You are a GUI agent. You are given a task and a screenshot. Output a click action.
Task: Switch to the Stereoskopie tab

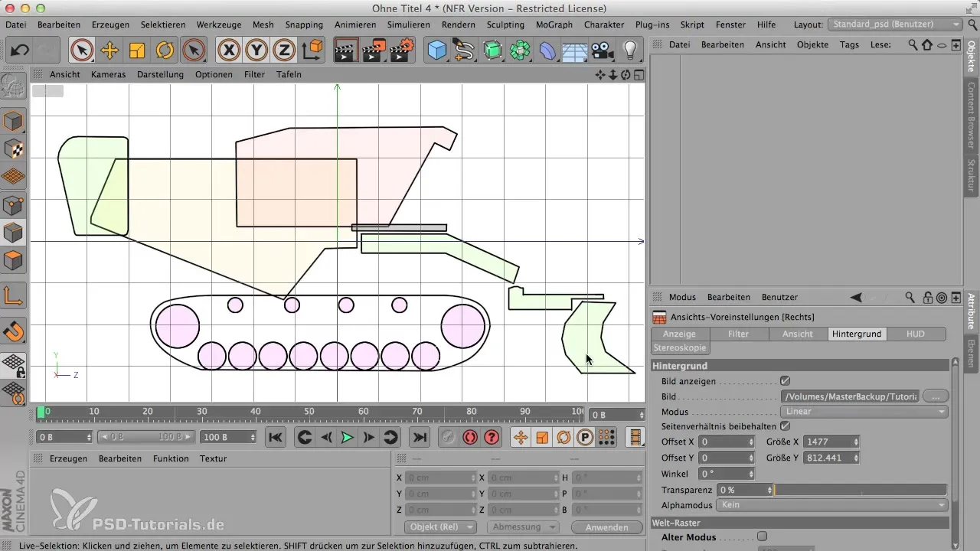point(679,347)
